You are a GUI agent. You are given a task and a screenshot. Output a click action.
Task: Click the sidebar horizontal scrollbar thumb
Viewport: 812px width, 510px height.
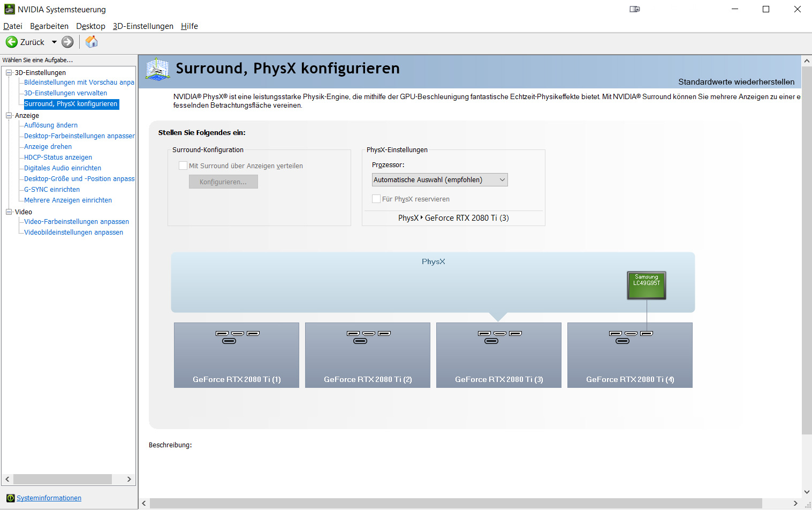coord(63,479)
